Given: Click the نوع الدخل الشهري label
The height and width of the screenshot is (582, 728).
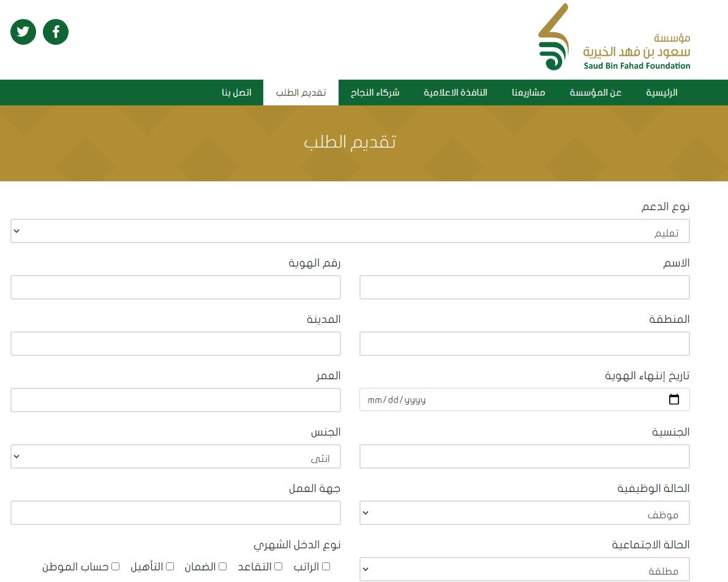Looking at the screenshot, I should pyautogui.click(x=297, y=545).
